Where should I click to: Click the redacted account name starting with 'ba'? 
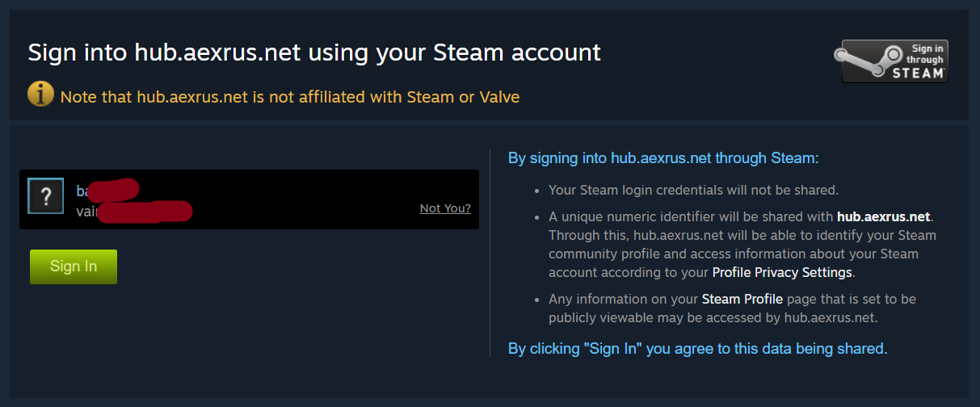click(x=107, y=191)
